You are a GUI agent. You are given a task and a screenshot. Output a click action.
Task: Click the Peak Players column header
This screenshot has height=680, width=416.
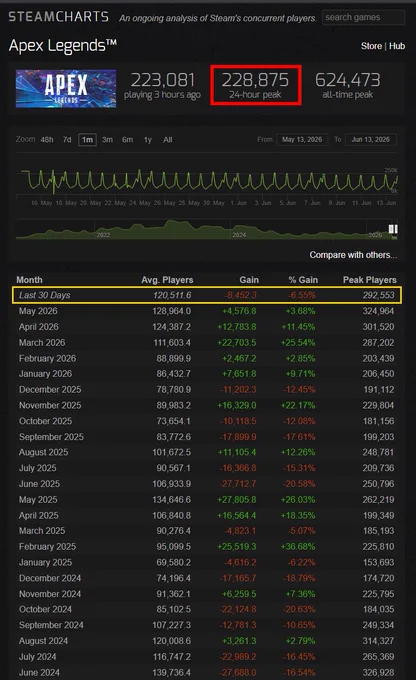coord(370,280)
